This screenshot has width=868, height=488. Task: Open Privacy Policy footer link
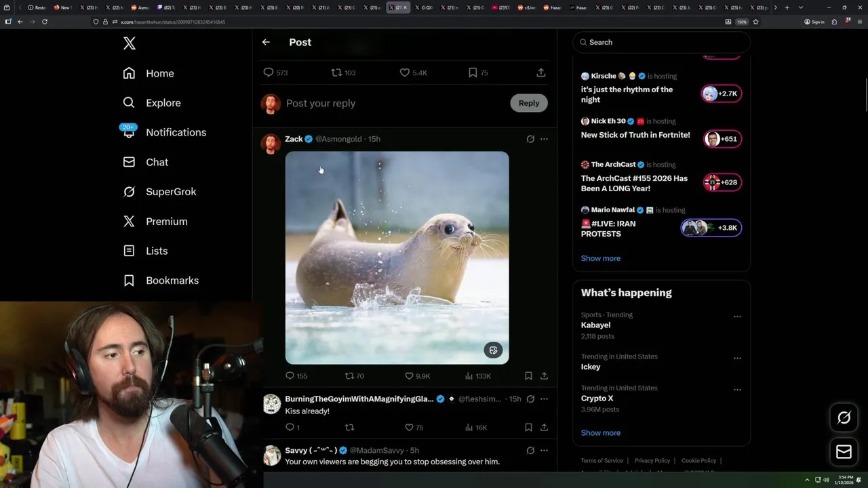652,461
